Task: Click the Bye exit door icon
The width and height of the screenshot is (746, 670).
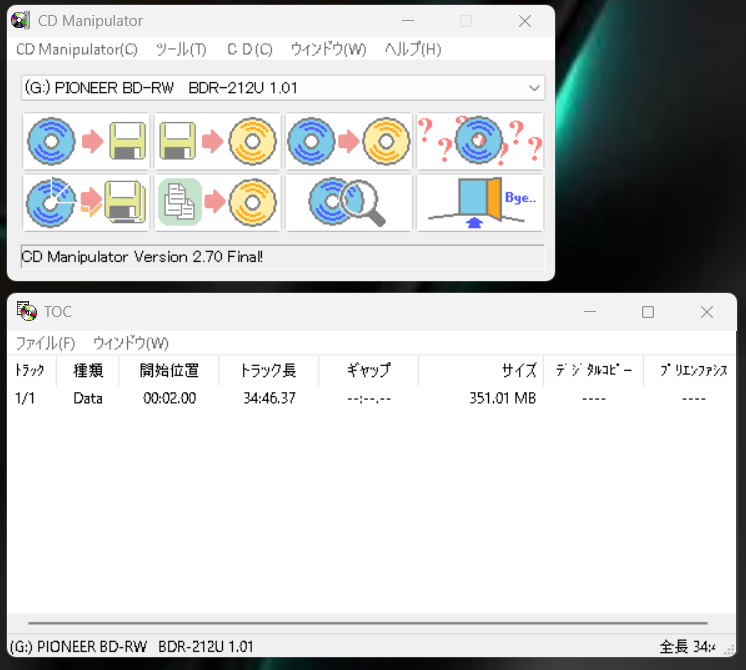Action: click(x=479, y=203)
